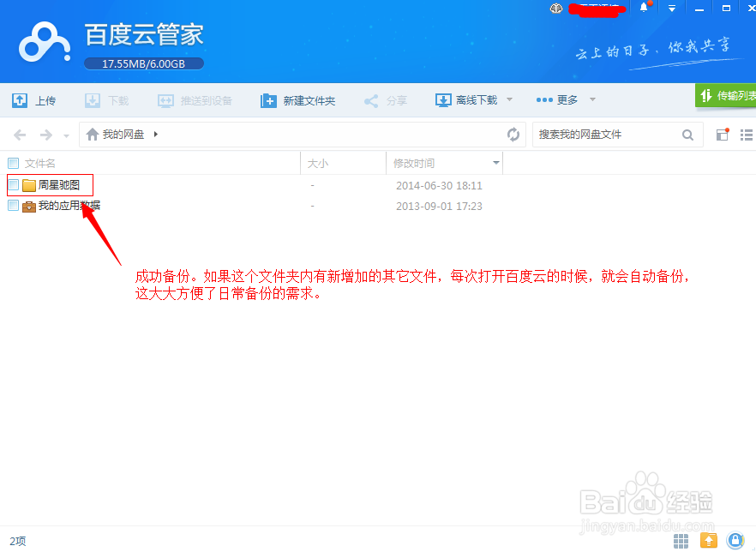
Task: Click the 上传 upload toolbar button
Action: (x=33, y=100)
